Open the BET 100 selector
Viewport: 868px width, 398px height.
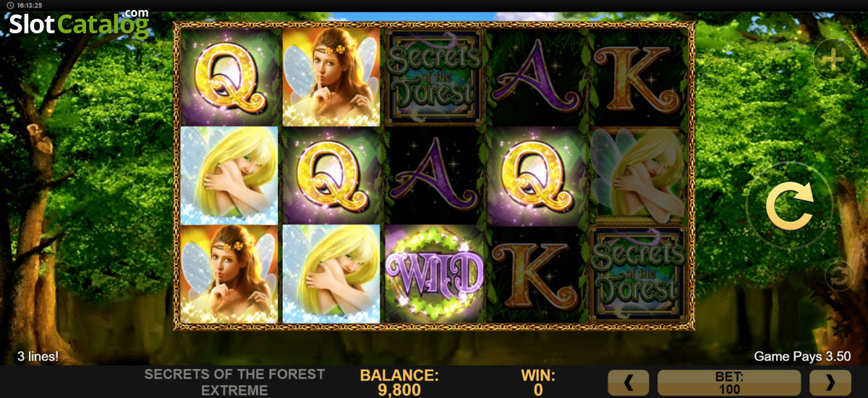pos(729,382)
